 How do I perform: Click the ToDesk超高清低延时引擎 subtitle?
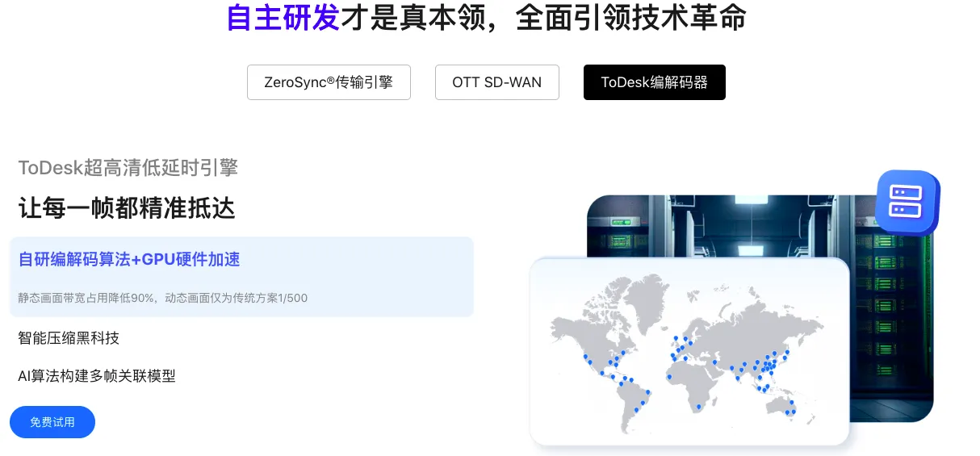[x=128, y=167]
